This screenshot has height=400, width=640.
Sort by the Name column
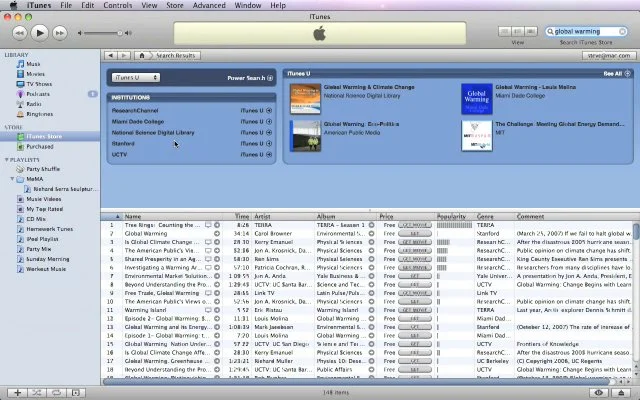(172, 216)
